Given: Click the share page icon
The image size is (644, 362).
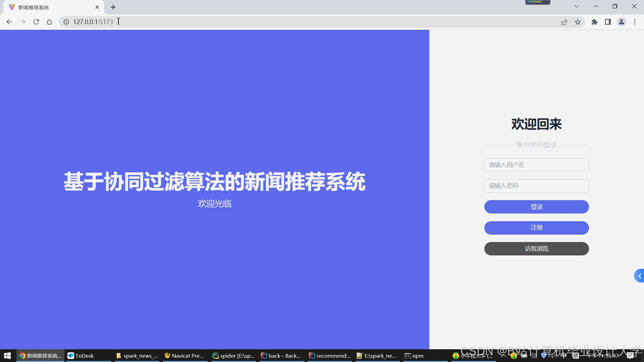Looking at the screenshot, I should [x=564, y=22].
